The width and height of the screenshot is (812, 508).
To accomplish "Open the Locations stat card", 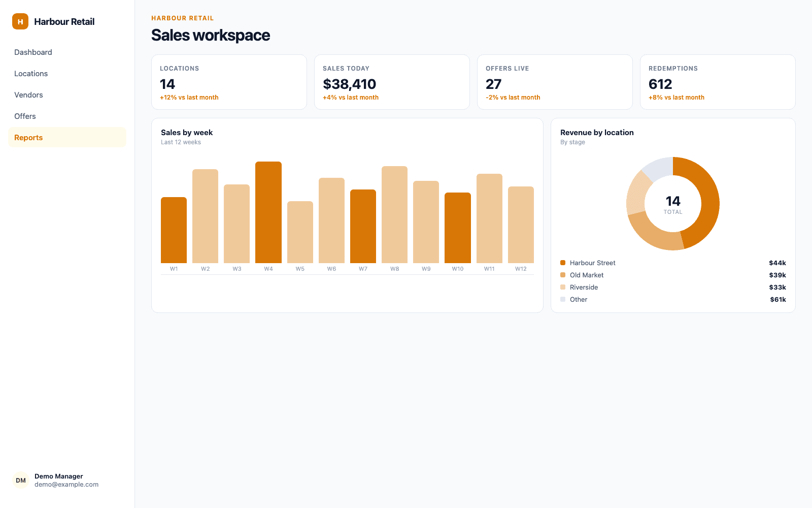I will [229, 82].
